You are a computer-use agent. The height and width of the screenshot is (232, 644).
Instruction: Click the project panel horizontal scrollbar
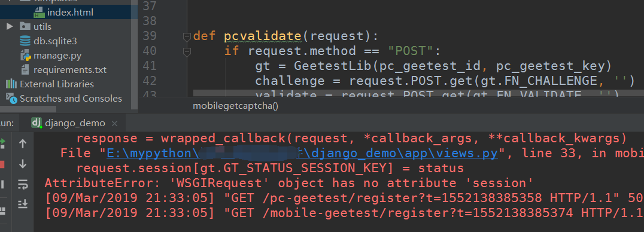click(x=28, y=109)
